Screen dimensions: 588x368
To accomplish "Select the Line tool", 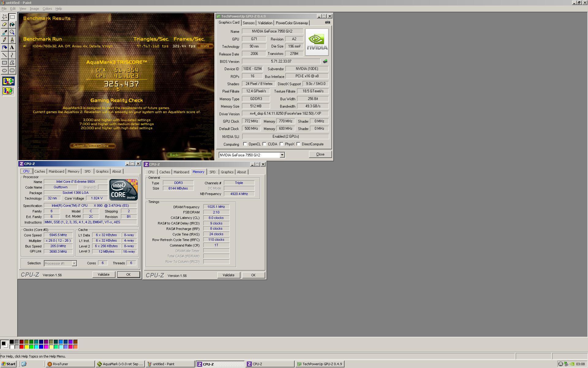I will point(5,55).
